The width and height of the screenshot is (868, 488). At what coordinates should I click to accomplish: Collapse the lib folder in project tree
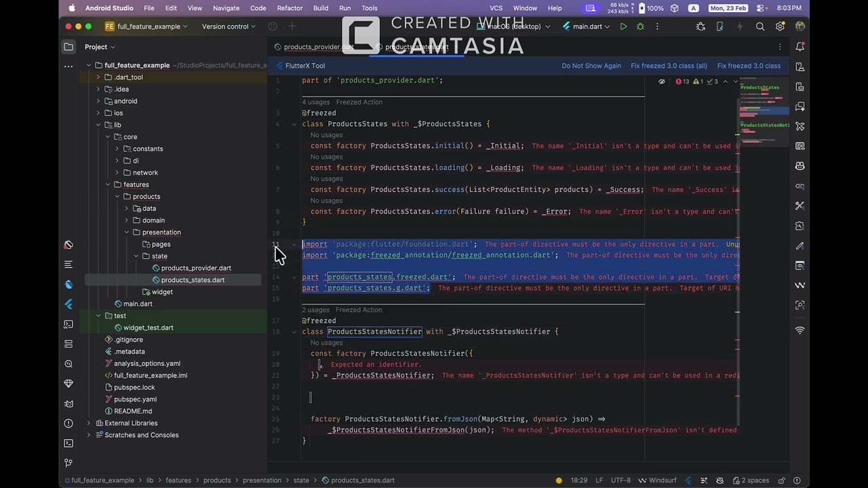[98, 125]
